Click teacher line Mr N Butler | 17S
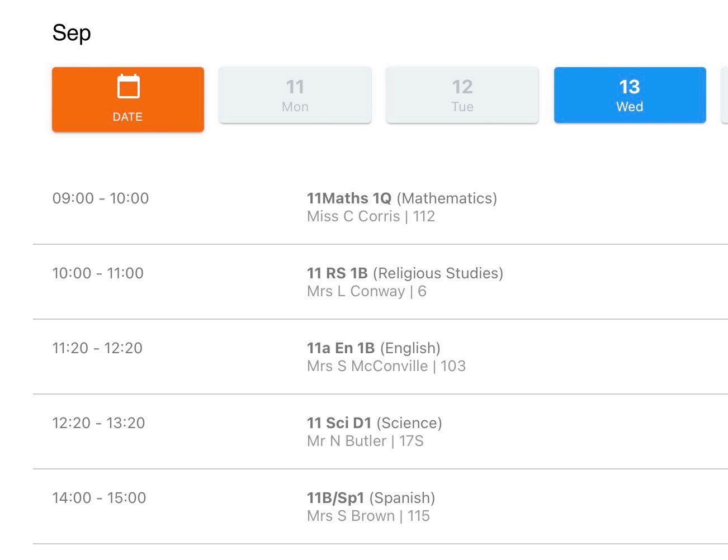 tap(365, 442)
